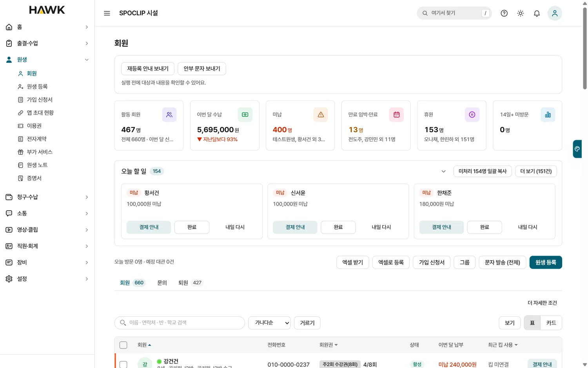Click the 여기서 찾기 search field

pyautogui.click(x=454, y=13)
